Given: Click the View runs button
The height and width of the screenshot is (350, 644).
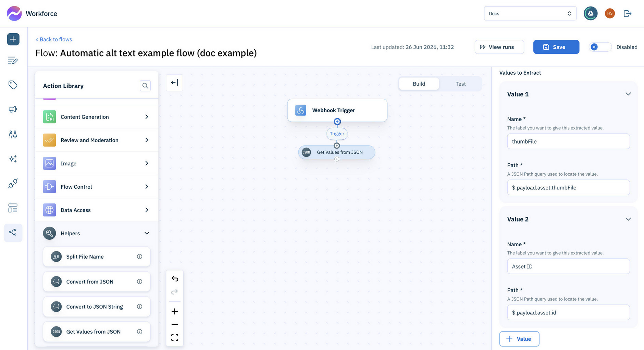Looking at the screenshot, I should point(499,47).
